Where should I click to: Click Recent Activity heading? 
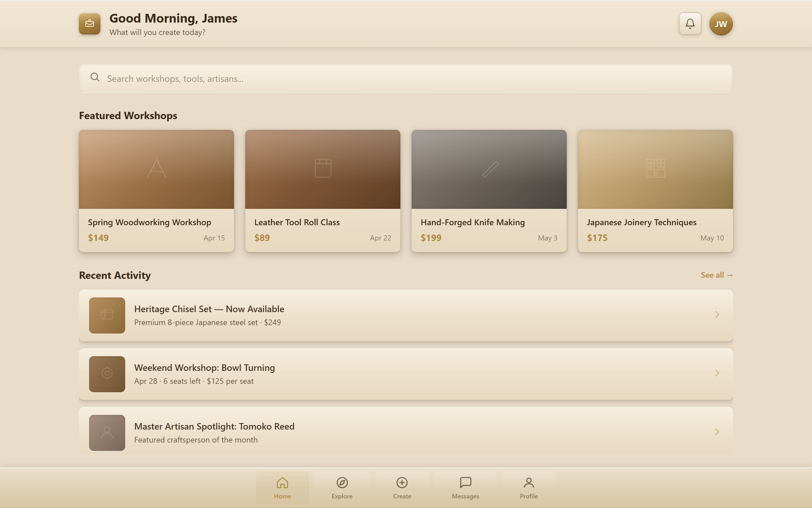click(115, 275)
